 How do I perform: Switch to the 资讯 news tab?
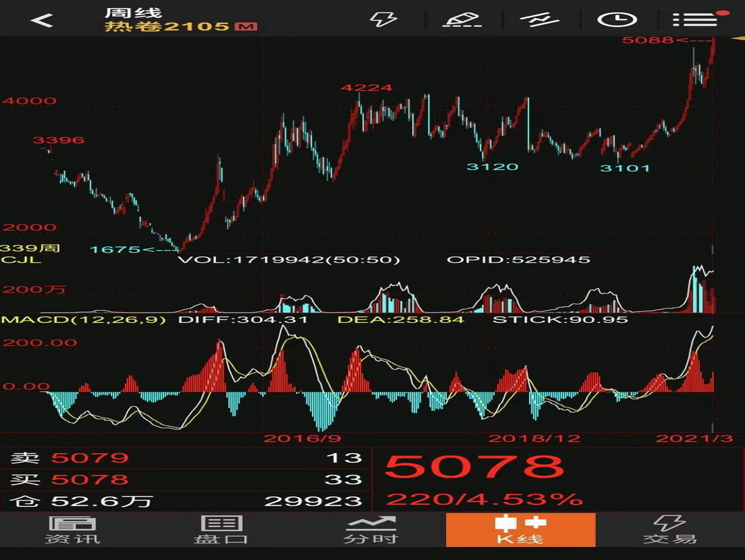[73, 530]
